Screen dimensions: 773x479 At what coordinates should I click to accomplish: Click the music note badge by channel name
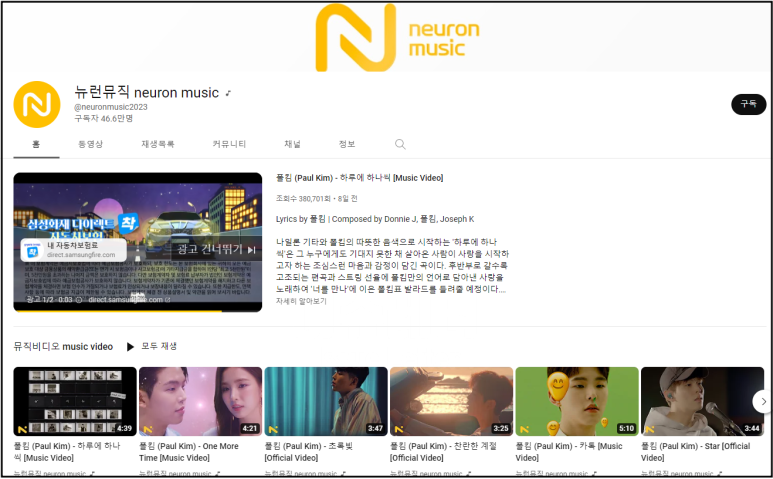(228, 93)
